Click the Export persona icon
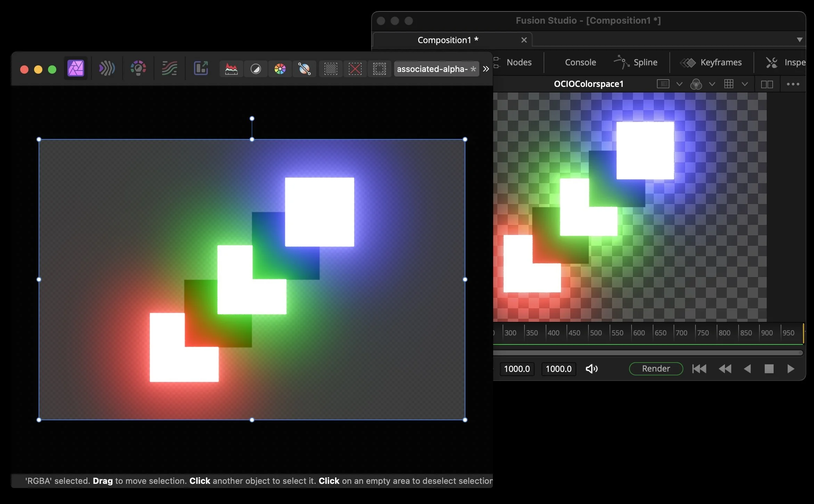The image size is (814, 504). point(201,68)
